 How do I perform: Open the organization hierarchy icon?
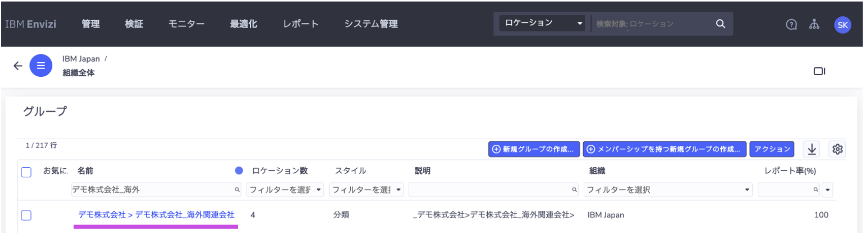click(x=814, y=24)
